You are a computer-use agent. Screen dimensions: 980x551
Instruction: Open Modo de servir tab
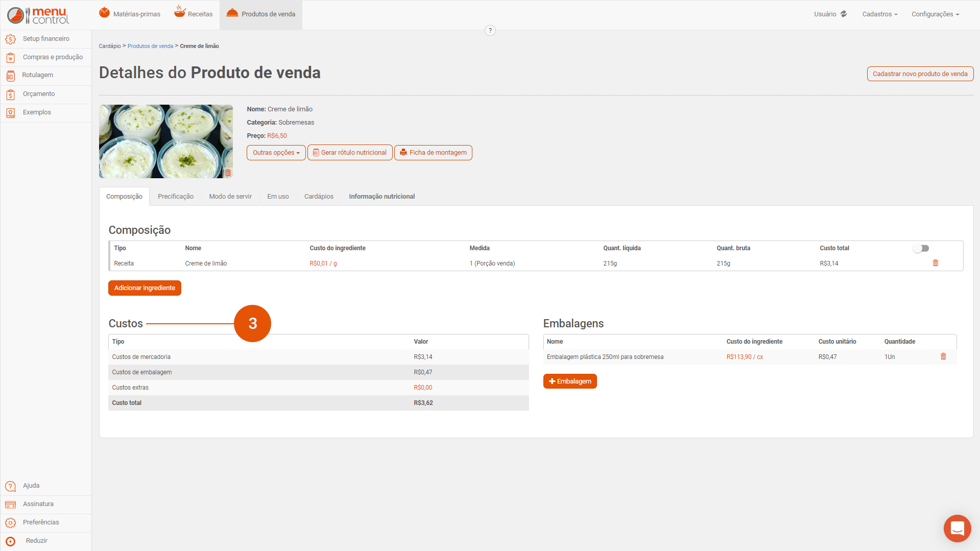(x=230, y=197)
